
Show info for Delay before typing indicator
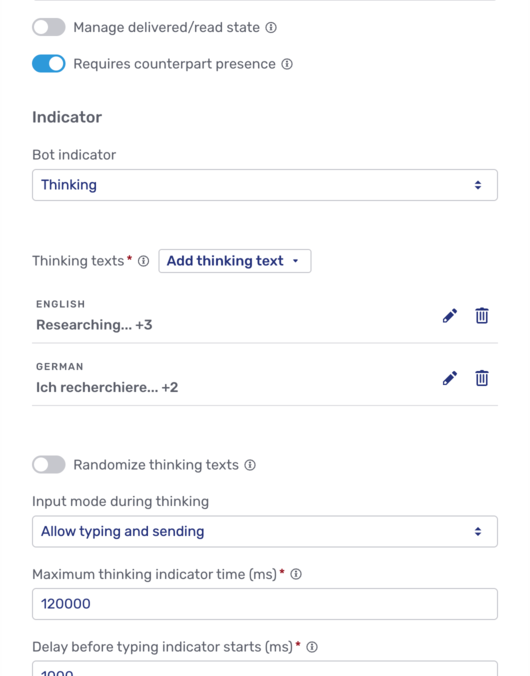312,647
